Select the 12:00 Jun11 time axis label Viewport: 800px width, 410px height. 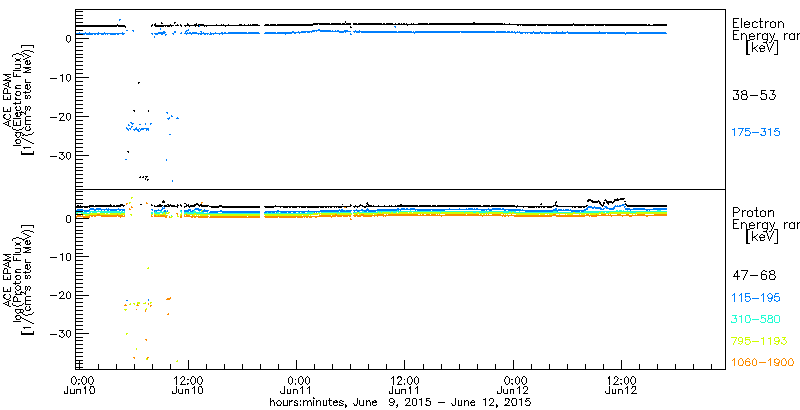tap(405, 384)
